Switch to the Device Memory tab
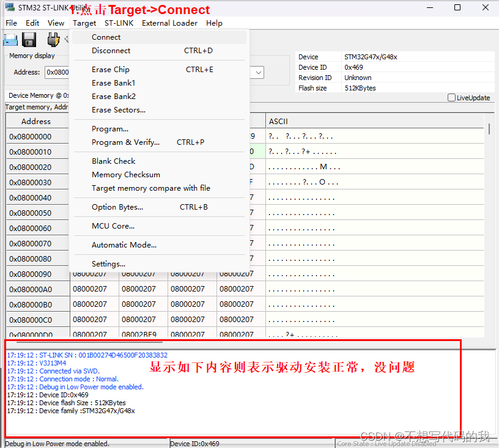The height and width of the screenshot is (448, 499). point(37,95)
